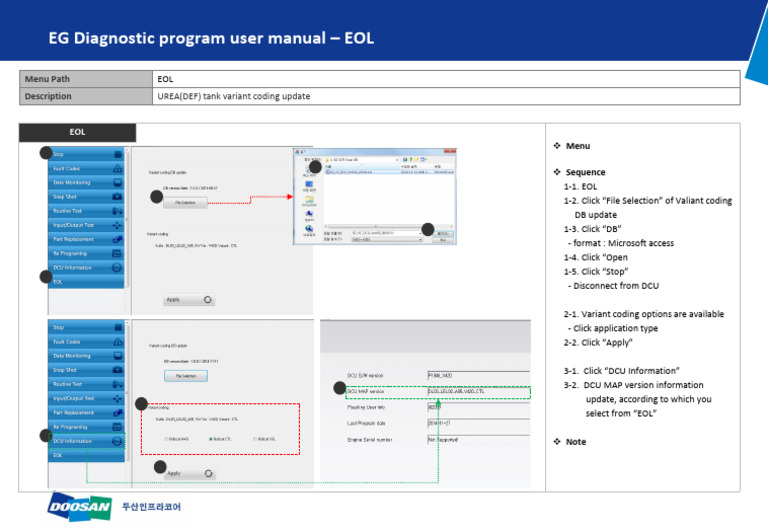Click the Input/Output Test icon in upper menu

[118, 226]
